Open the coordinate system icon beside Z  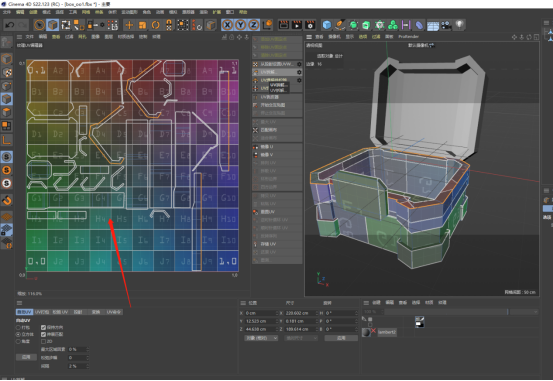click(x=267, y=25)
